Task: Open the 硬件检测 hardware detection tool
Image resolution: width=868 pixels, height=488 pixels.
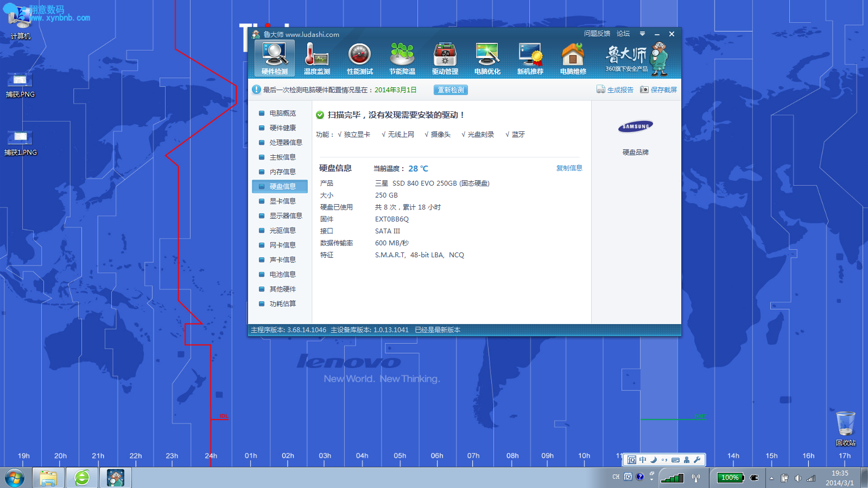Action: click(x=275, y=58)
